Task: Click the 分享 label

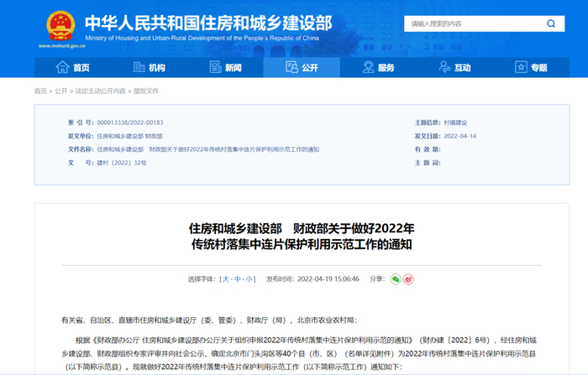Action: [x=377, y=279]
